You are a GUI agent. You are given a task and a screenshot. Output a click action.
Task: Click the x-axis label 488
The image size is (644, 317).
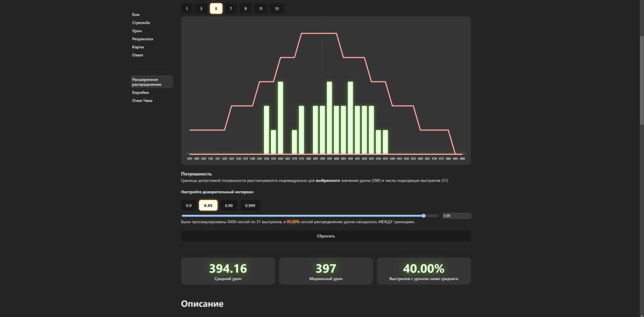(x=462, y=158)
